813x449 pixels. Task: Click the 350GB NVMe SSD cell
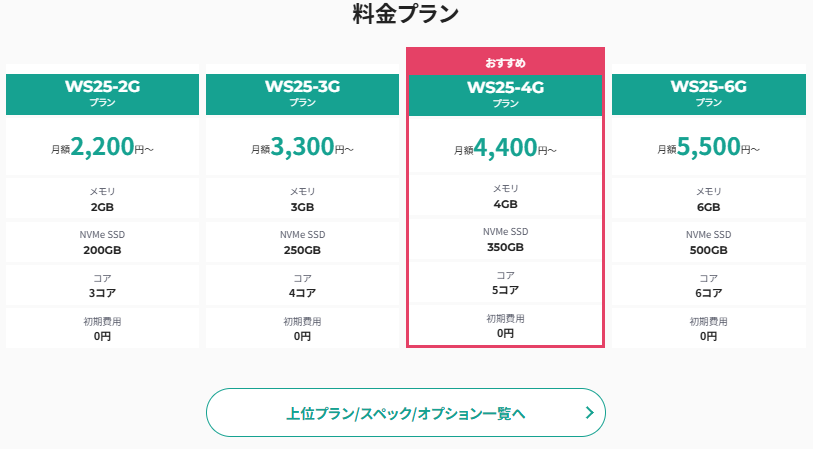coord(505,240)
